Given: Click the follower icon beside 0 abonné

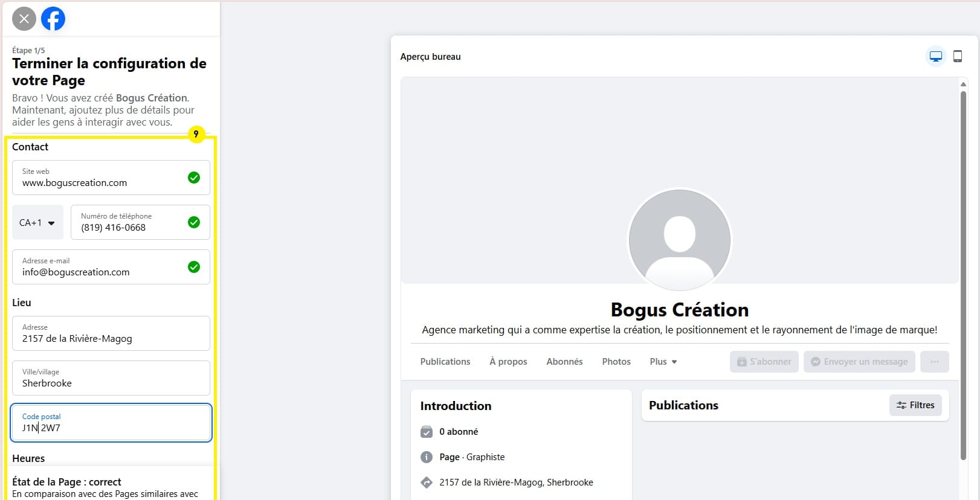Looking at the screenshot, I should pos(427,432).
